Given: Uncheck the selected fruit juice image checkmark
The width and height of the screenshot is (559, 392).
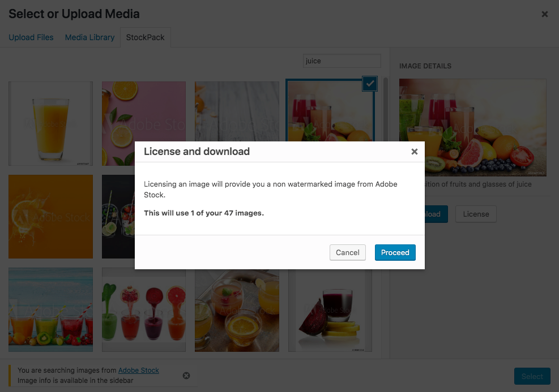Looking at the screenshot, I should tap(370, 84).
